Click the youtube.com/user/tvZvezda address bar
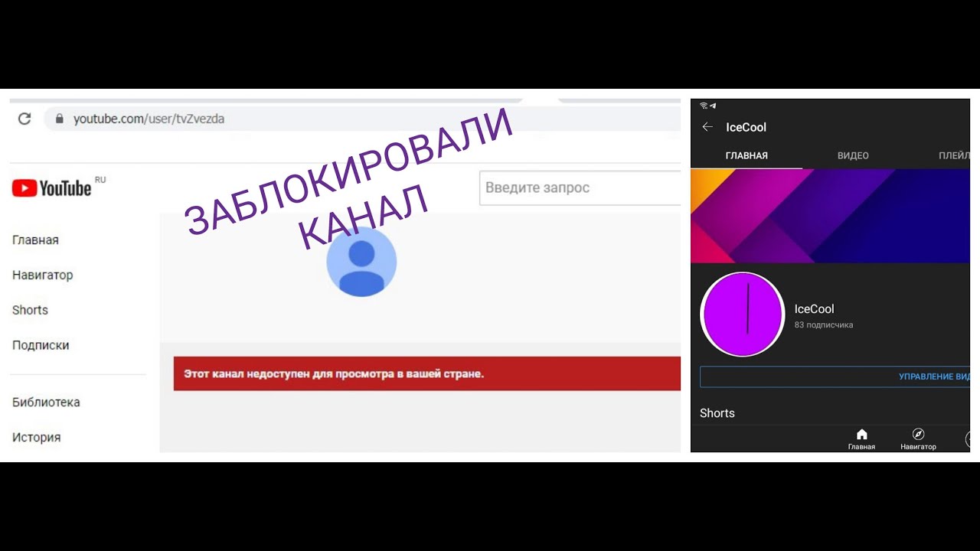The height and width of the screenshot is (551, 980). click(x=363, y=119)
